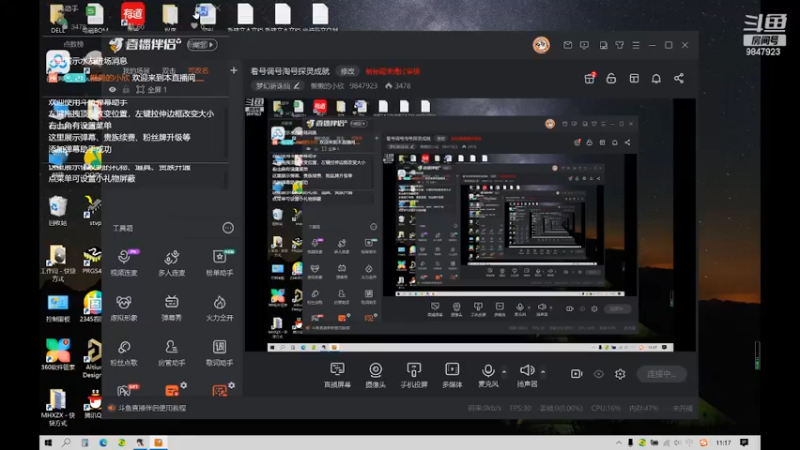
Task: Open the 火力全开 tool
Action: click(219, 308)
